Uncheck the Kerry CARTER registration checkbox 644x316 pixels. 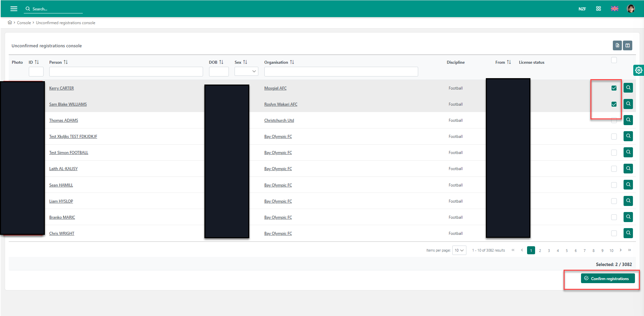pos(614,88)
